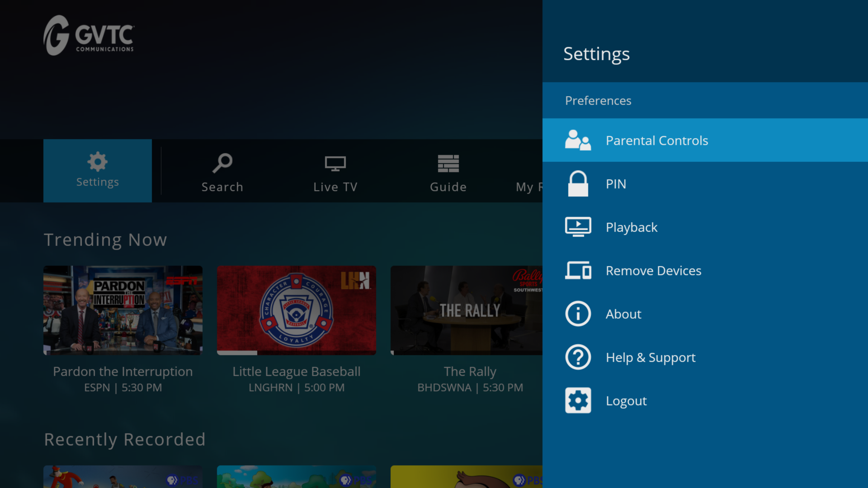
Task: Open Playback settings via its screen icon
Action: 578,227
